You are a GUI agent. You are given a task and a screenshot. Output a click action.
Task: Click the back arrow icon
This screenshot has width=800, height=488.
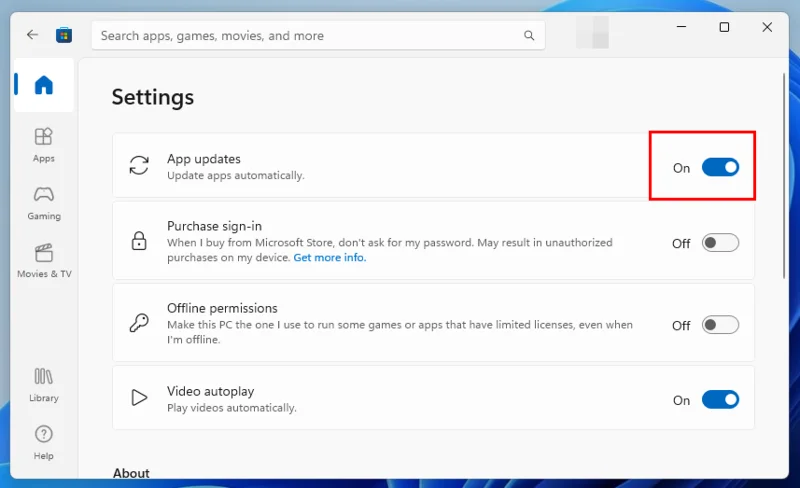tap(32, 35)
